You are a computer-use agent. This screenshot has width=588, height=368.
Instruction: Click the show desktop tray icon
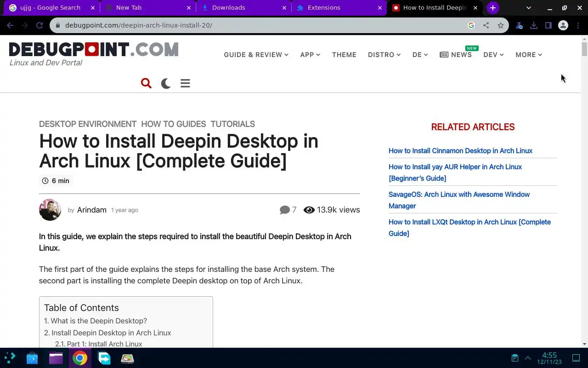(x=576, y=358)
